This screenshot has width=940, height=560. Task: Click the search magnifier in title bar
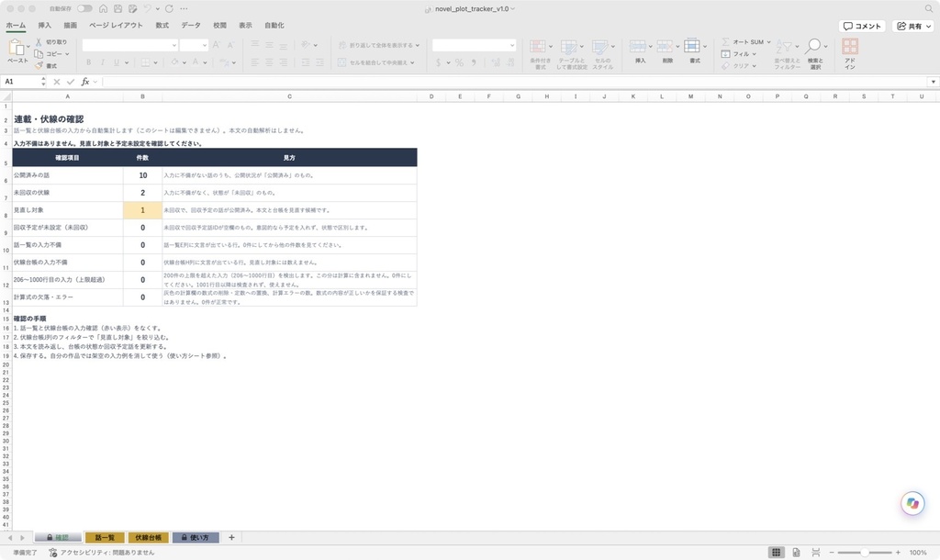929,8
